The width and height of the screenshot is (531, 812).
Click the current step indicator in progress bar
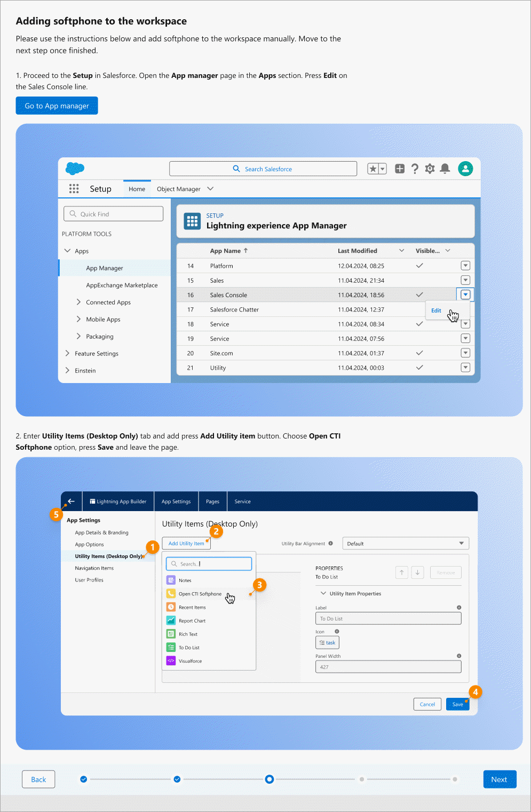click(270, 779)
